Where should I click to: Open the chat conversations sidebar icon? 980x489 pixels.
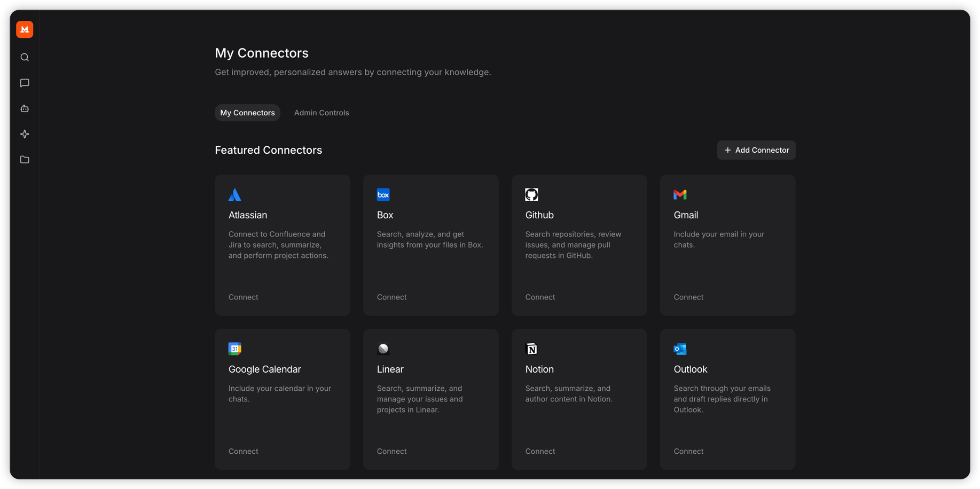click(24, 83)
